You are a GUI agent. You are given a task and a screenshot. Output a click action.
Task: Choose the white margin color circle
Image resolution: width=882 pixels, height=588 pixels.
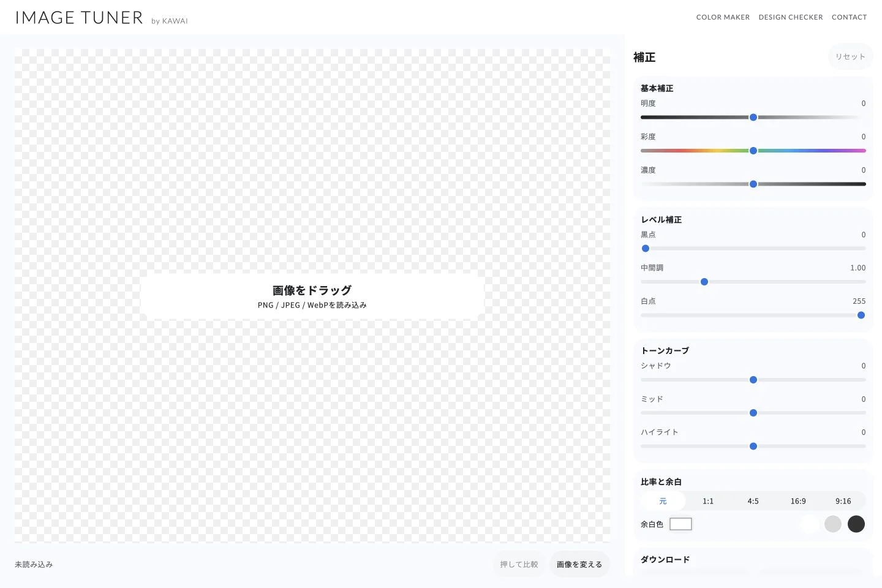click(x=810, y=524)
